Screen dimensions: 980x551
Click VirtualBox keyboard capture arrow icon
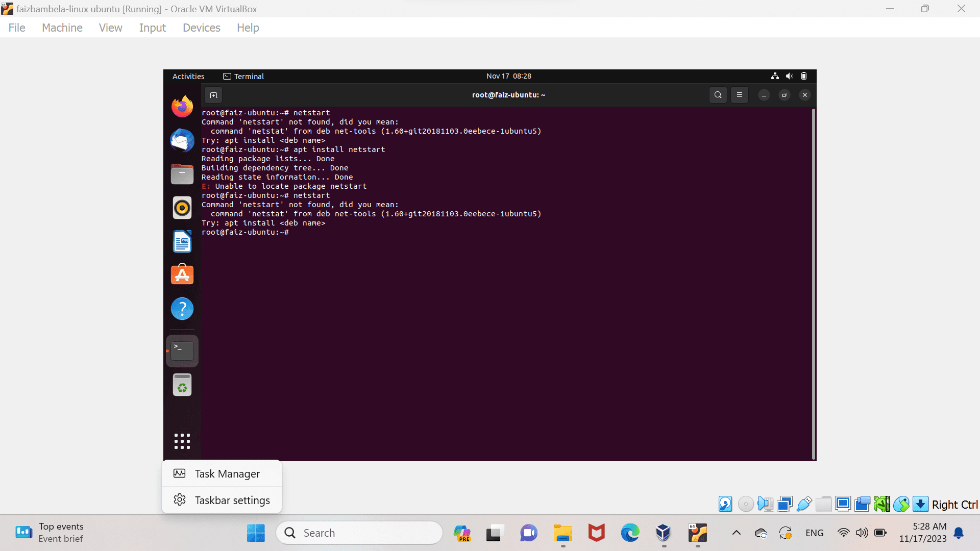click(x=920, y=504)
